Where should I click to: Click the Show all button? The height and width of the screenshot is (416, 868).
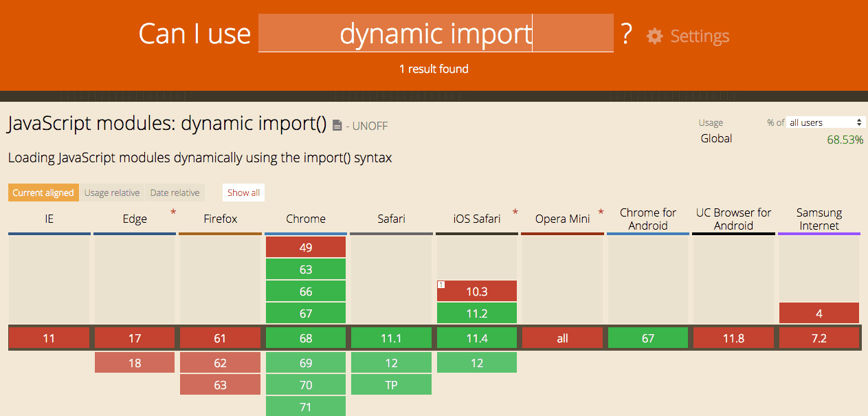coord(243,193)
